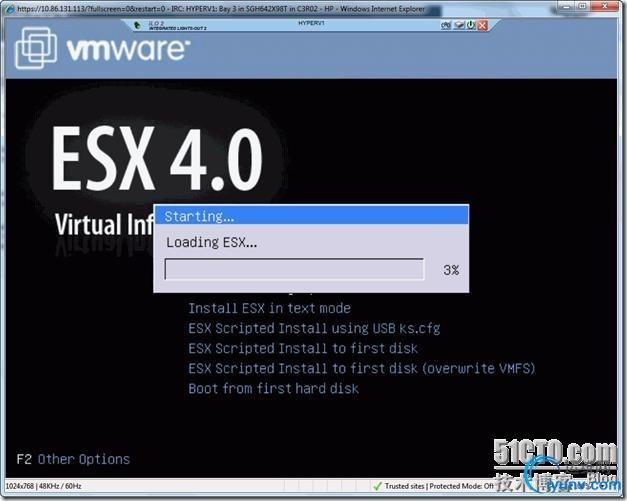The width and height of the screenshot is (627, 501).
Task: Click the 1024x768 | 48KHz / 60Hz status text
Action: click(43, 486)
